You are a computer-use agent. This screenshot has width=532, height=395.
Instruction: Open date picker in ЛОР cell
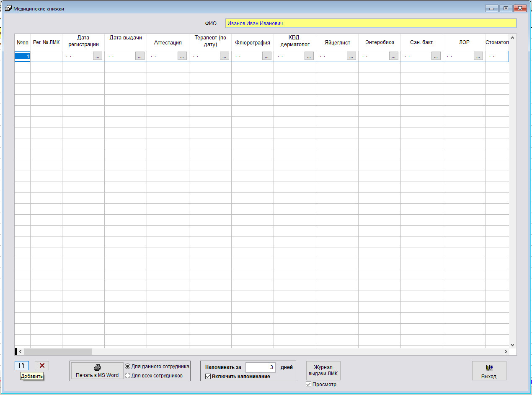tap(478, 56)
